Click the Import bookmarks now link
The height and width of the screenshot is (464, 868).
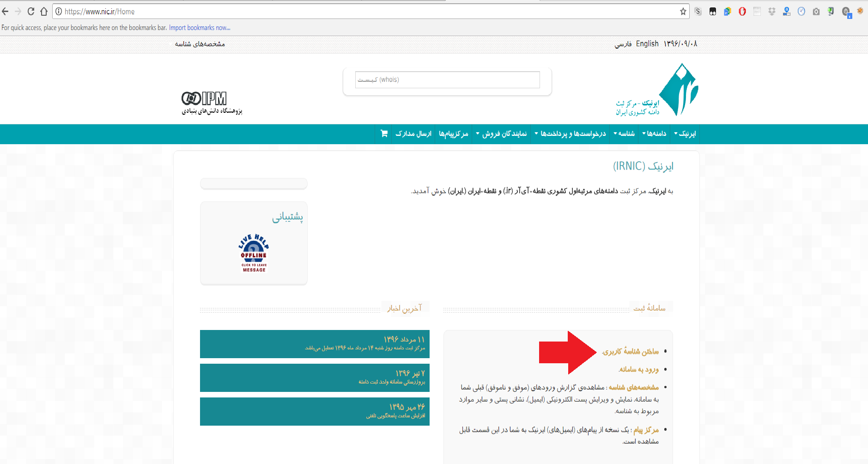coord(200,28)
